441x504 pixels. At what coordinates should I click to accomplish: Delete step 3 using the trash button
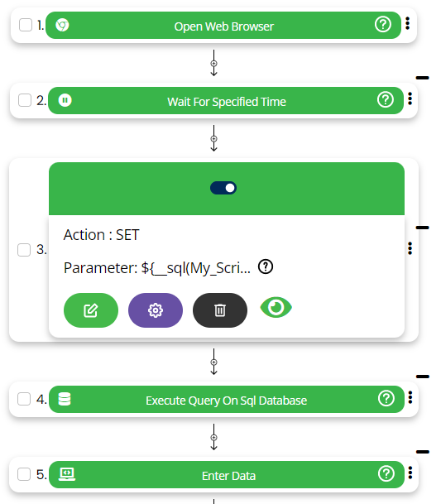tap(220, 310)
